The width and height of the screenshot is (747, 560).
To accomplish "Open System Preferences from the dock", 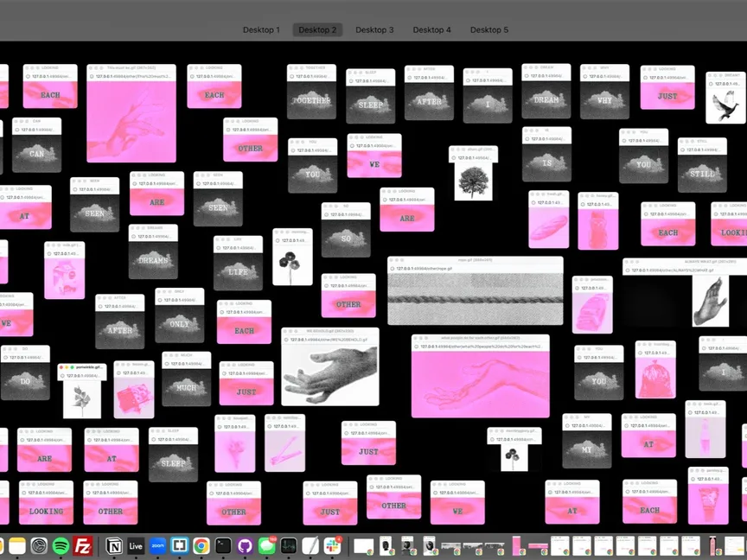I will tap(39, 545).
